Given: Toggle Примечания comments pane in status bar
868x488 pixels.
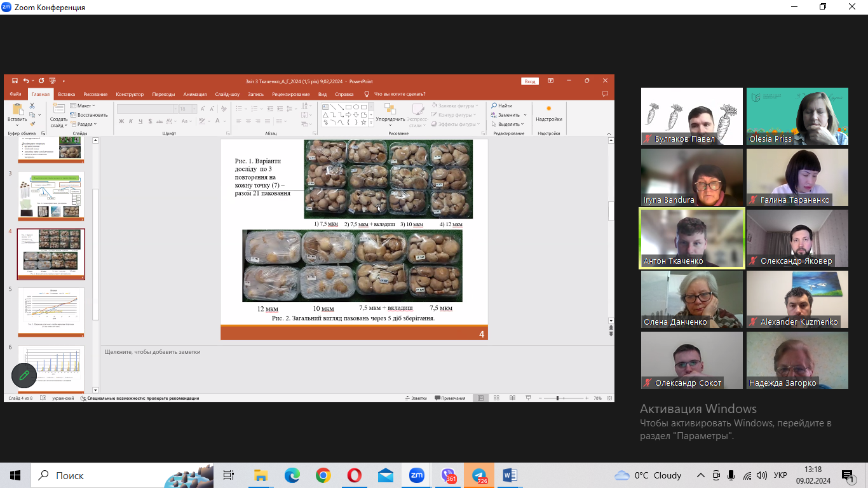Looking at the screenshot, I should (x=450, y=398).
